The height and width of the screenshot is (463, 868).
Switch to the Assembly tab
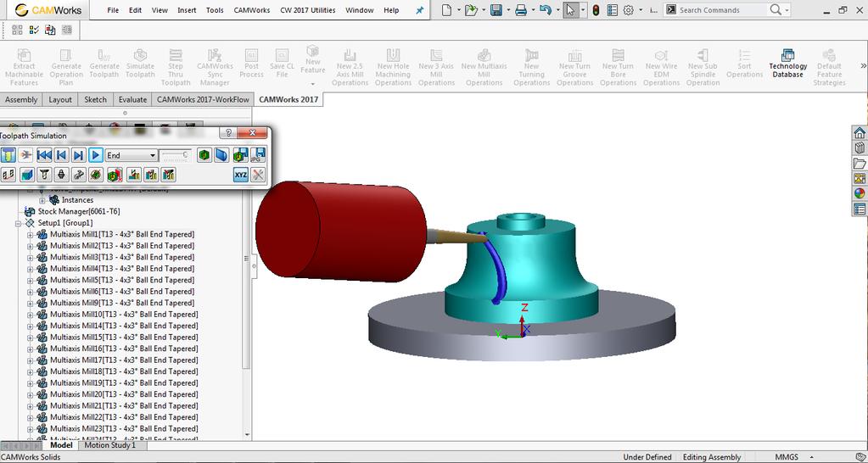click(x=21, y=99)
